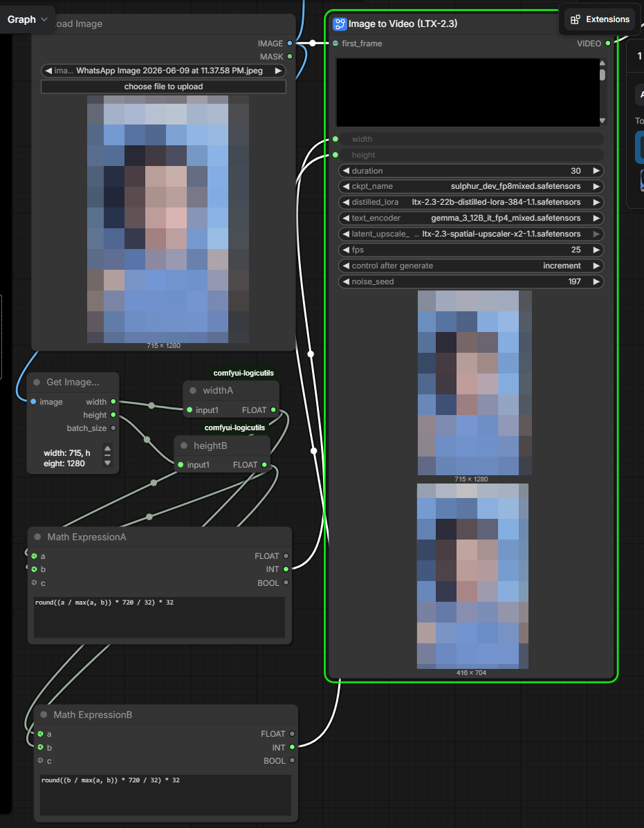Click MASK output port of Load Image
This screenshot has height=828, width=644.
[289, 57]
